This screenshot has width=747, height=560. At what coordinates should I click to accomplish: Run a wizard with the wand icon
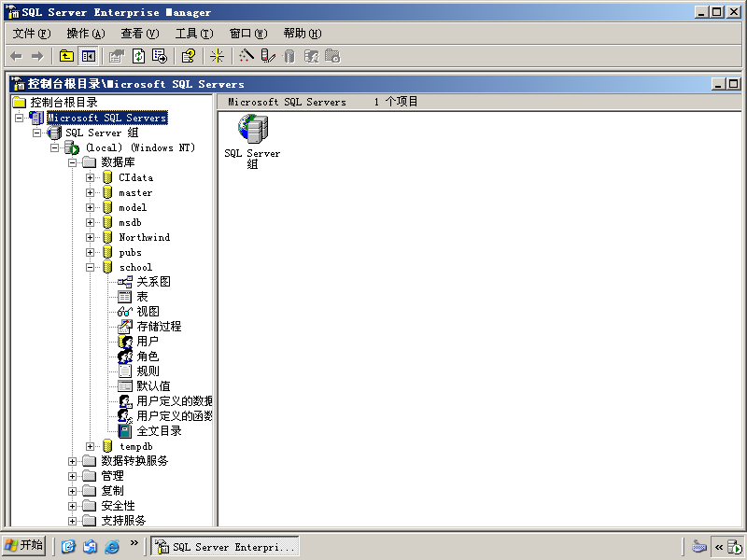tap(247, 56)
